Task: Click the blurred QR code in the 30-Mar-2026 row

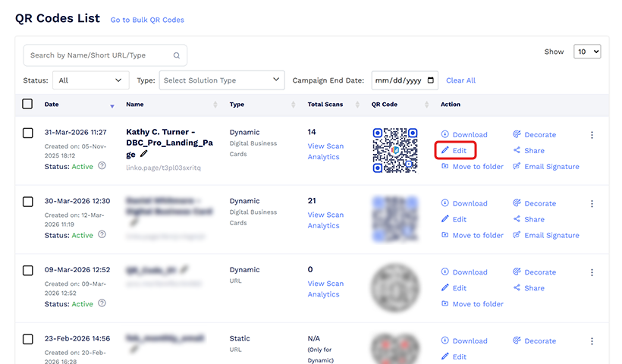Action: point(394,219)
